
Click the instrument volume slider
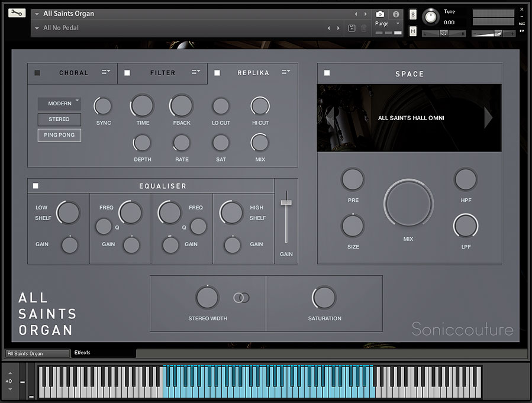(494, 34)
